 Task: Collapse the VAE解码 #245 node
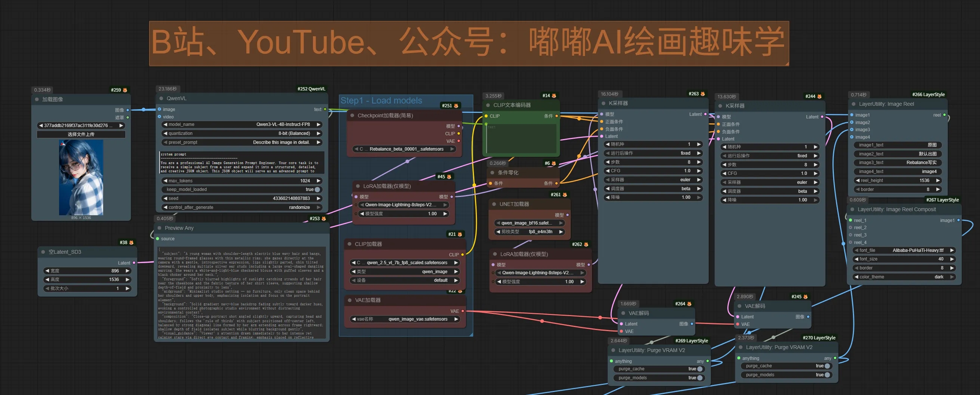click(x=739, y=306)
